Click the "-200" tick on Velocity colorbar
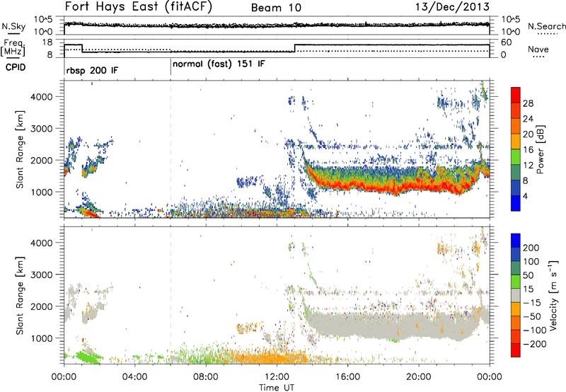 (535, 344)
